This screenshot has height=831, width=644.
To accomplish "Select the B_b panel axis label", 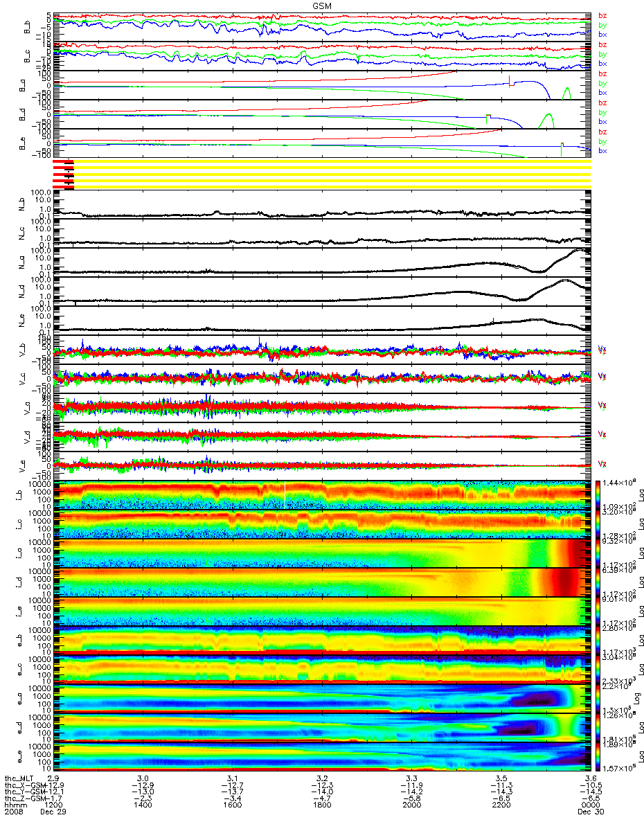I will tap(28, 26).
